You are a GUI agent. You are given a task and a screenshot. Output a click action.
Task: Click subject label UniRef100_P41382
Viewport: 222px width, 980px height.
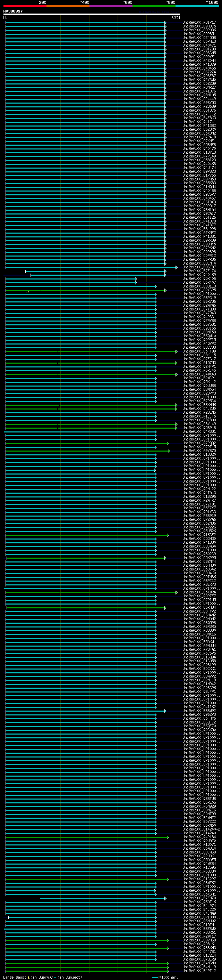coord(199,125)
